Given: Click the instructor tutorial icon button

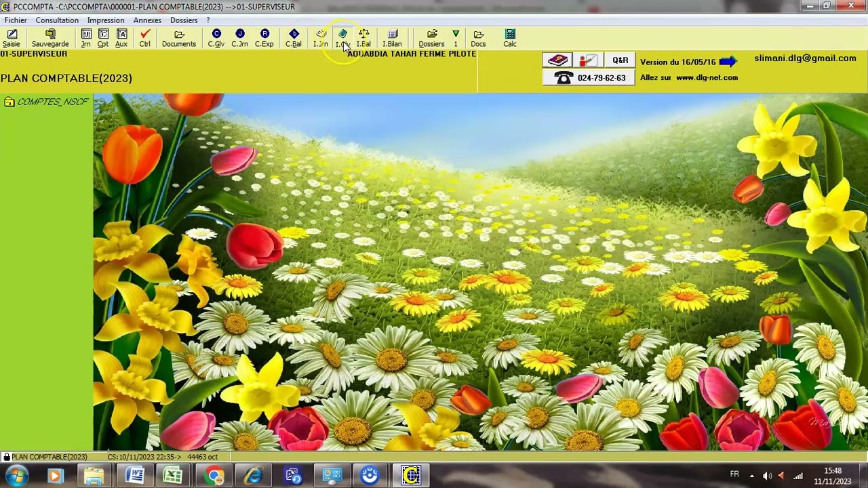Looking at the screenshot, I should click(587, 60).
